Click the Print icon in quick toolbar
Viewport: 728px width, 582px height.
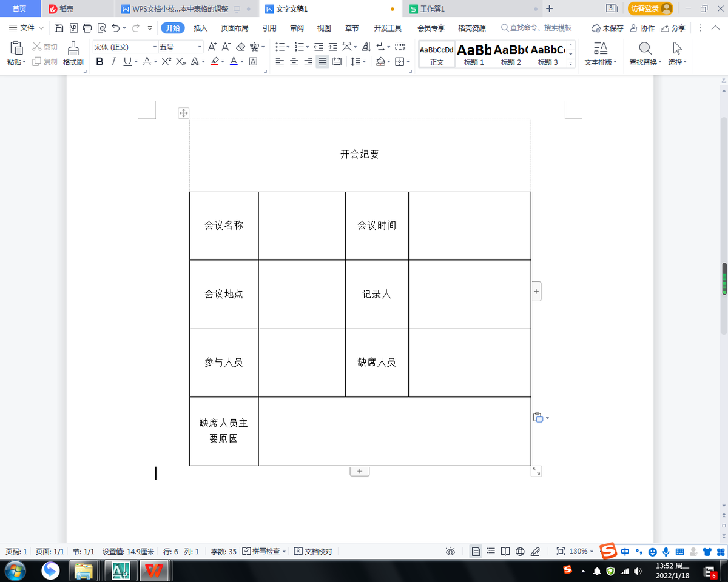(87, 28)
